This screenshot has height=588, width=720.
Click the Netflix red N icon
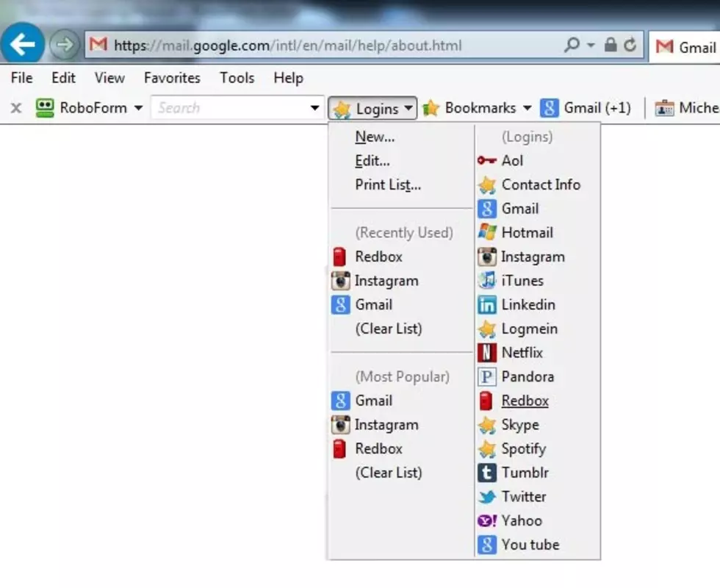(x=486, y=353)
